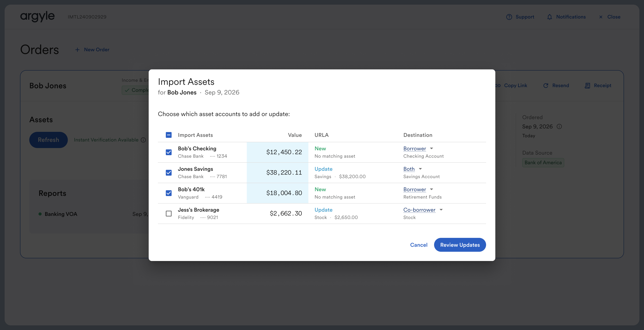
Task: Click the $38,220.11 value cell
Action: coord(278,173)
